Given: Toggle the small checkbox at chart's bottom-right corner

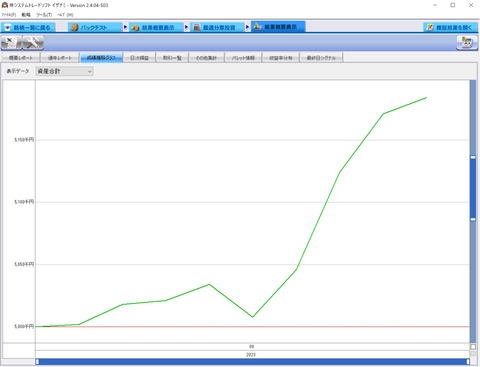Looking at the screenshot, I should (x=473, y=347).
